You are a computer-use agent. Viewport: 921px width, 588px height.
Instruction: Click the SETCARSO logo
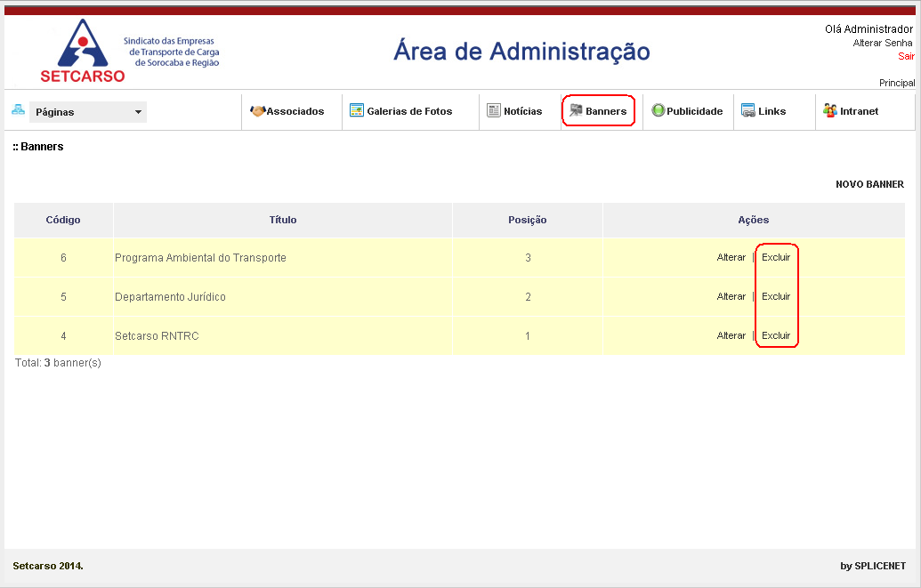click(x=82, y=51)
